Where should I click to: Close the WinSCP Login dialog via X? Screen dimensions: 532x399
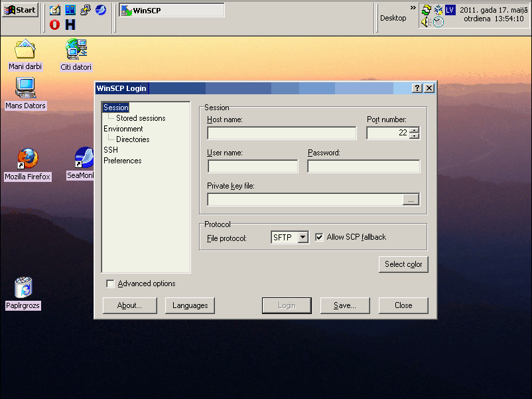429,88
